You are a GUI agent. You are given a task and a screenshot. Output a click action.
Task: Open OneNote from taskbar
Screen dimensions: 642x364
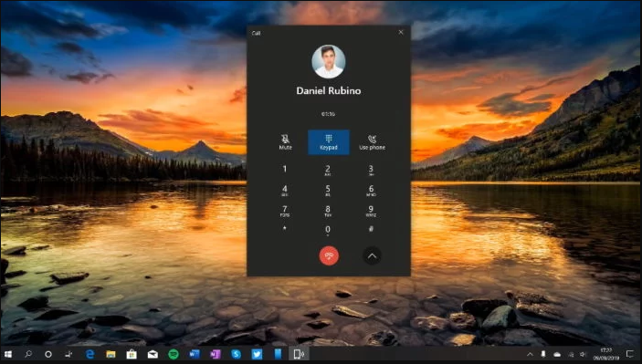tap(216, 354)
